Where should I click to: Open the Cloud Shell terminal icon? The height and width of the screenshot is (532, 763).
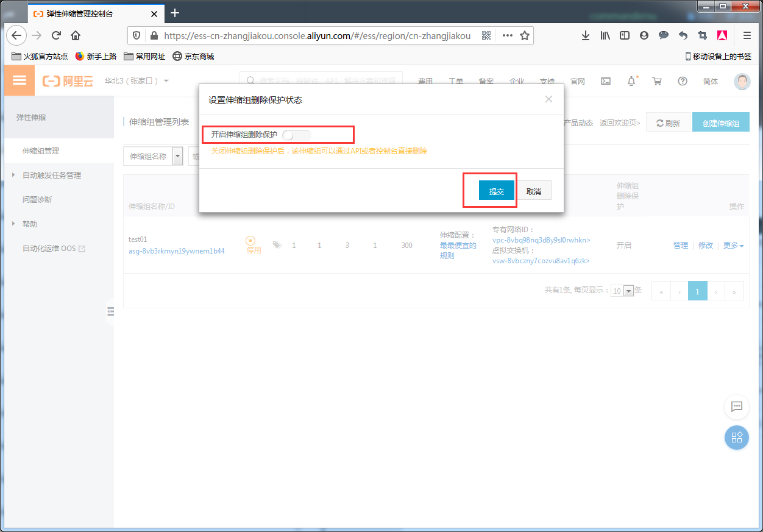coord(606,81)
